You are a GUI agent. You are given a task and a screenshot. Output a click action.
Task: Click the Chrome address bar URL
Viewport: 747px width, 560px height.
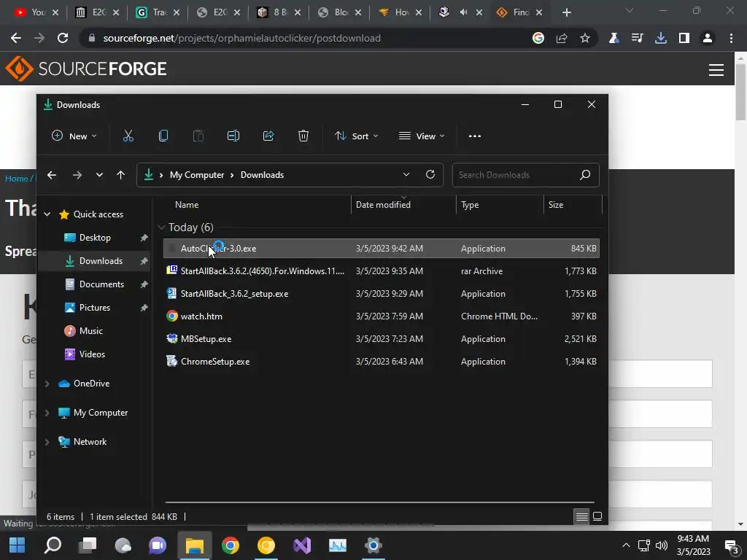tap(241, 38)
